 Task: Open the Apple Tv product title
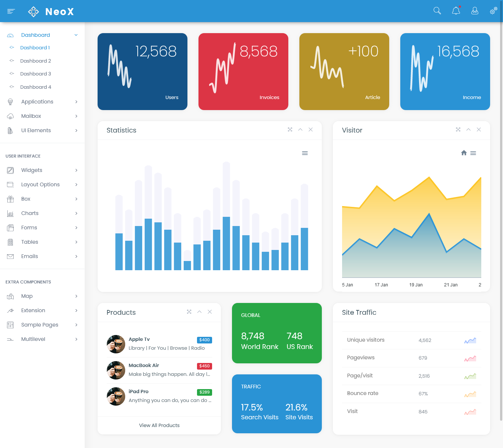click(139, 339)
